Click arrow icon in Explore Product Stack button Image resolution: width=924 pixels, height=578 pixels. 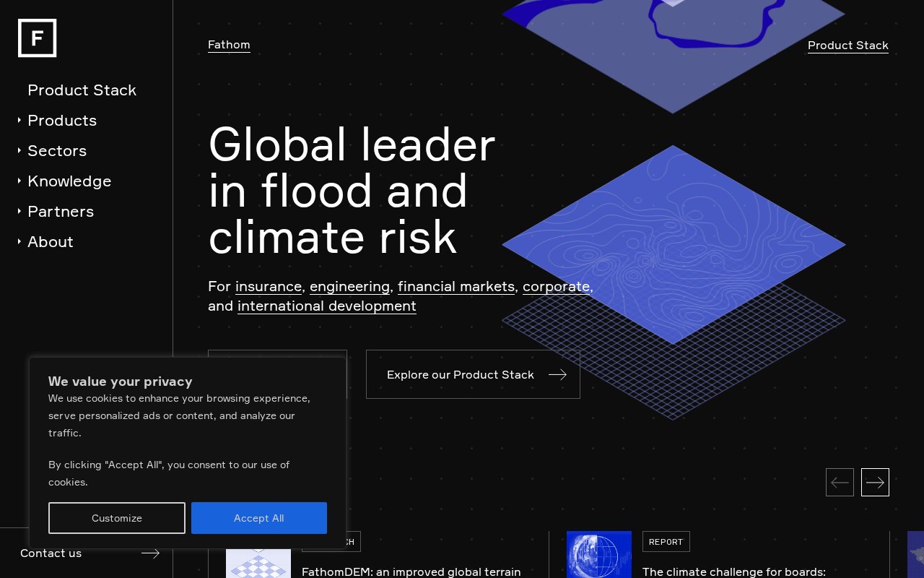557,374
